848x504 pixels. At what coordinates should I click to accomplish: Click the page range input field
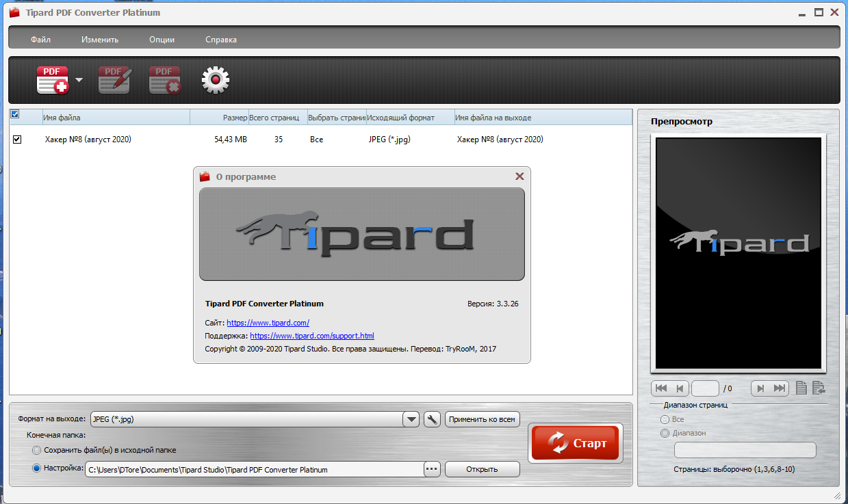pos(745,450)
